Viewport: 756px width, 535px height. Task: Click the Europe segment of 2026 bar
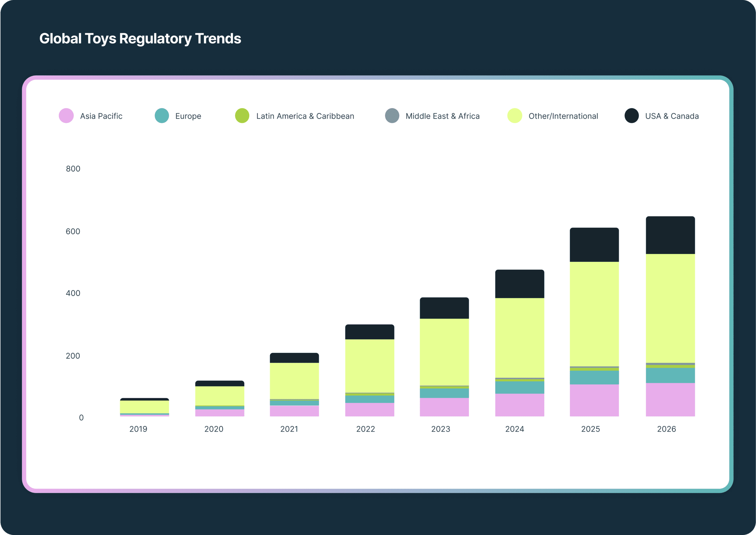click(670, 375)
